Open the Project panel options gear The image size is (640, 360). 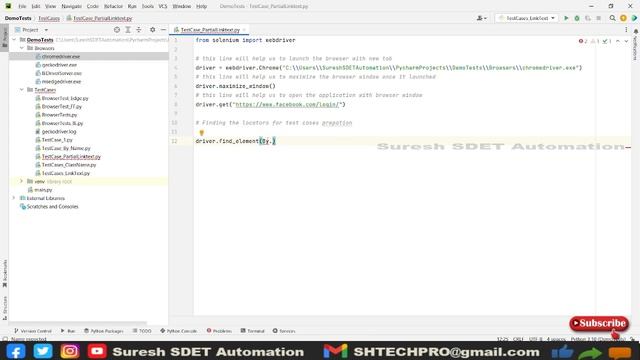[152, 30]
